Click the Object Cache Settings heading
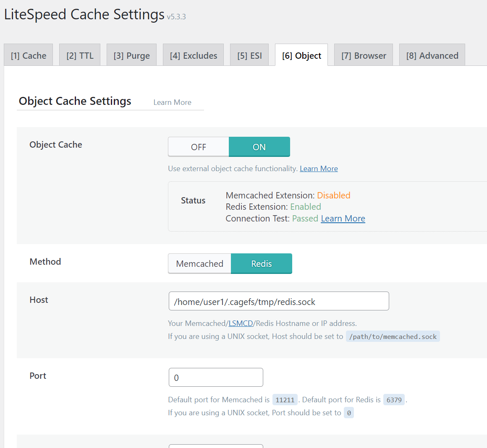Image resolution: width=487 pixels, height=448 pixels. (x=75, y=101)
